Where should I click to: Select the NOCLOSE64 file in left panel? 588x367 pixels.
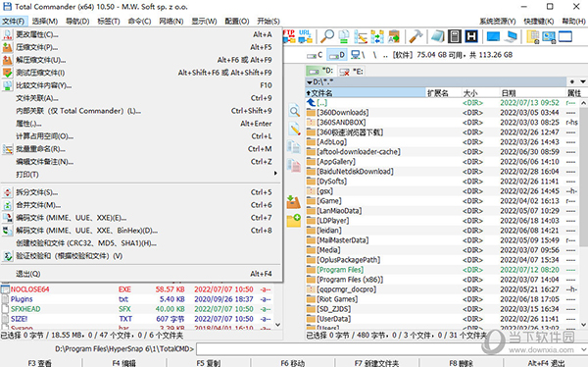tap(137, 289)
